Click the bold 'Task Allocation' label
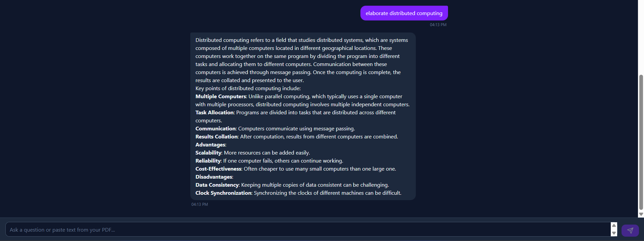644x241 pixels. [x=214, y=113]
